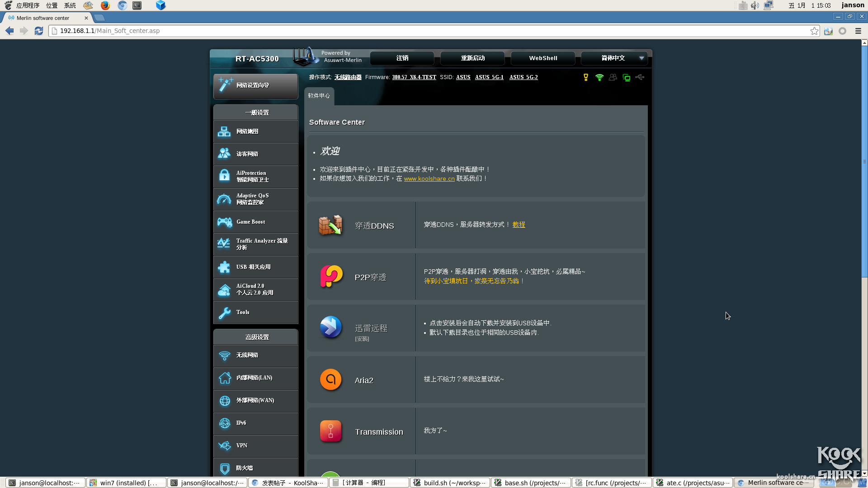Click the panel clock showing 15:03
The height and width of the screenshot is (488, 868).
[810, 5]
